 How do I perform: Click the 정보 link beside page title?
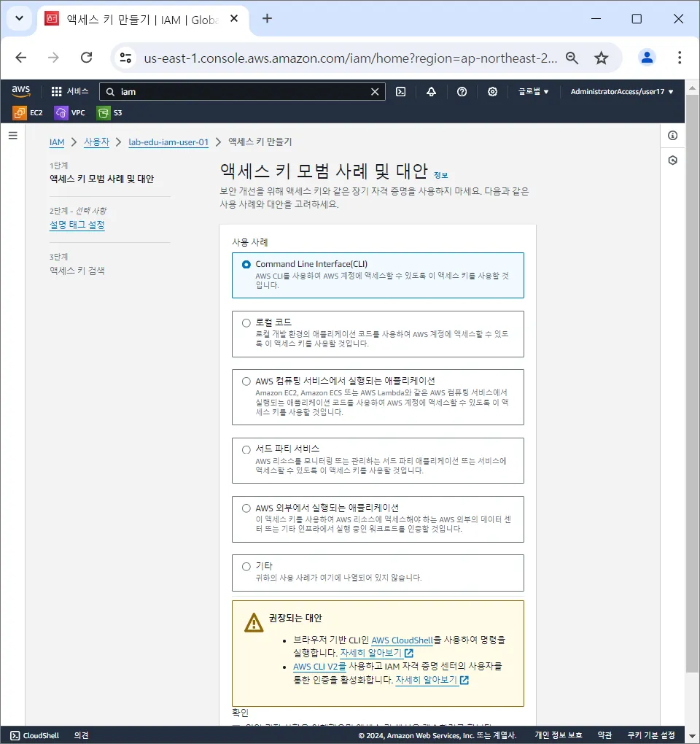[440, 175]
